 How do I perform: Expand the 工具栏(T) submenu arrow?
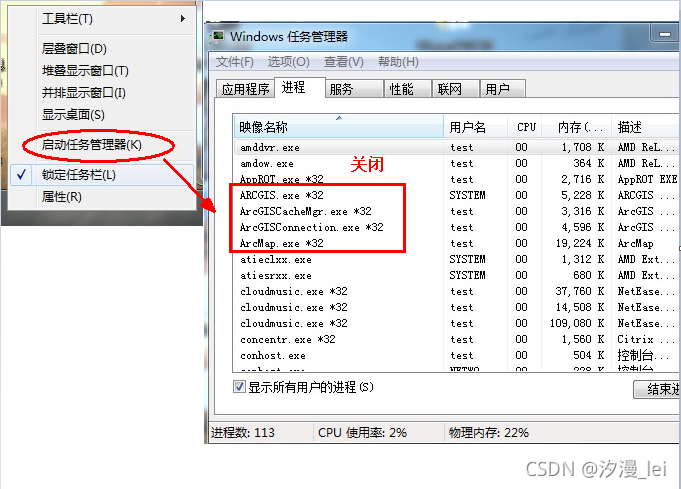(183, 19)
